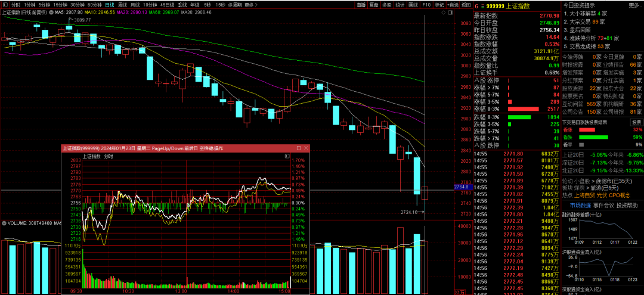Viewport: 644px width, 295px height.
Task: Open the 业绩预告 66家 entry
Action: [623, 65]
